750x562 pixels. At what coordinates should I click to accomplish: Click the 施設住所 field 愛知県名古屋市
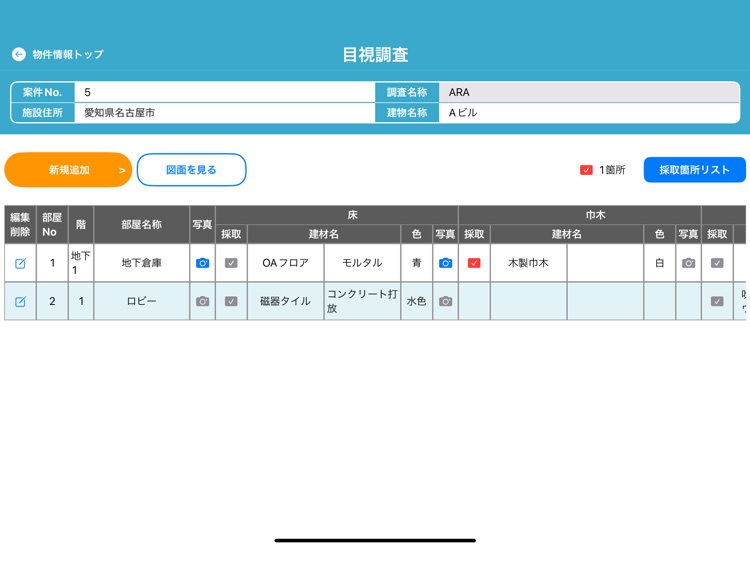[225, 113]
